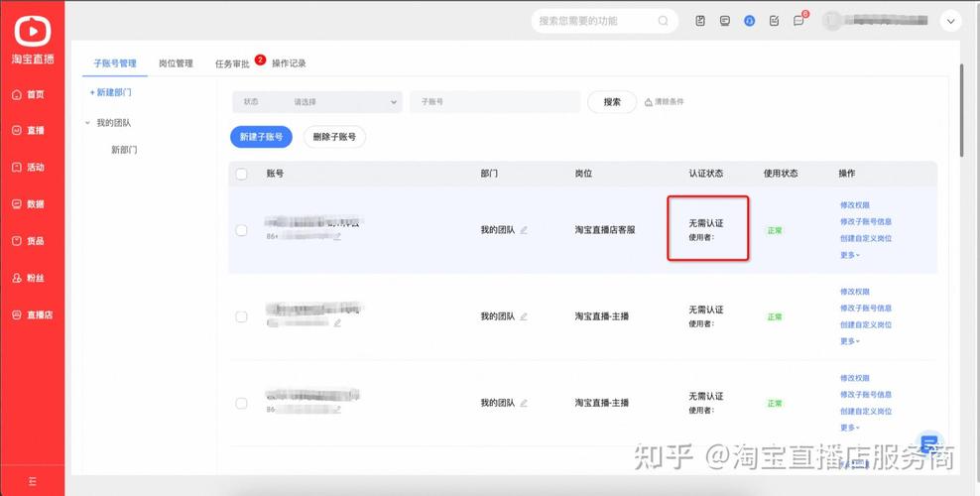Click 淘宝直播店客服 position cell
Screen dimensions: 980x496
pos(605,230)
